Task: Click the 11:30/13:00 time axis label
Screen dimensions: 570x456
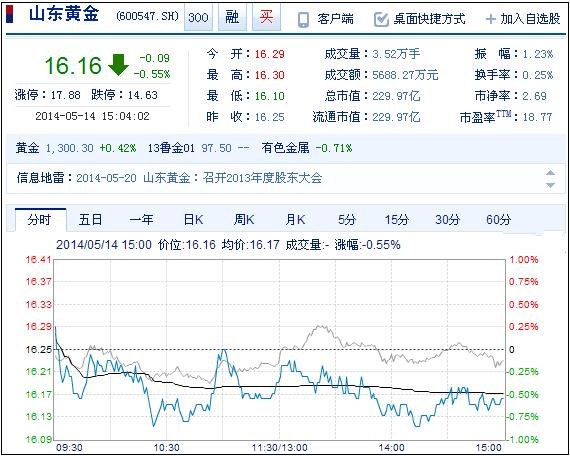Action: (280, 447)
